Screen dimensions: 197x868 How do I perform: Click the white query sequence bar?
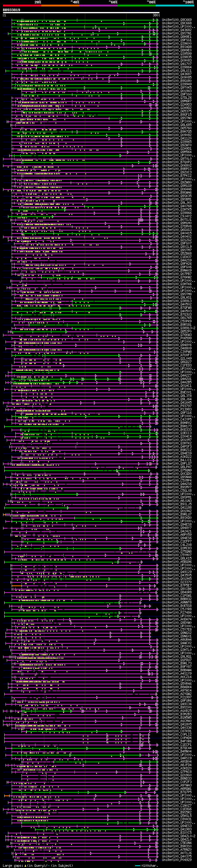pyautogui.click(x=81, y=13)
